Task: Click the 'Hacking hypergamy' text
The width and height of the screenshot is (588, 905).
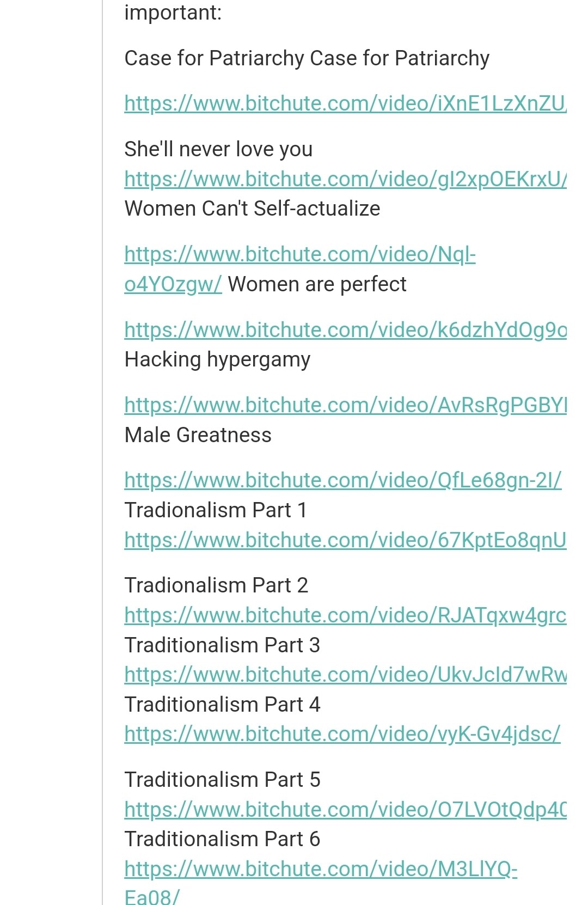Action: pos(217,359)
